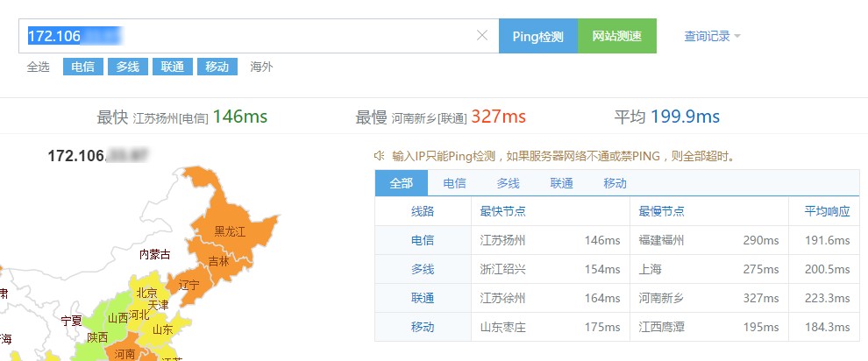Toggle the 多线 filter under the search box

(128, 67)
